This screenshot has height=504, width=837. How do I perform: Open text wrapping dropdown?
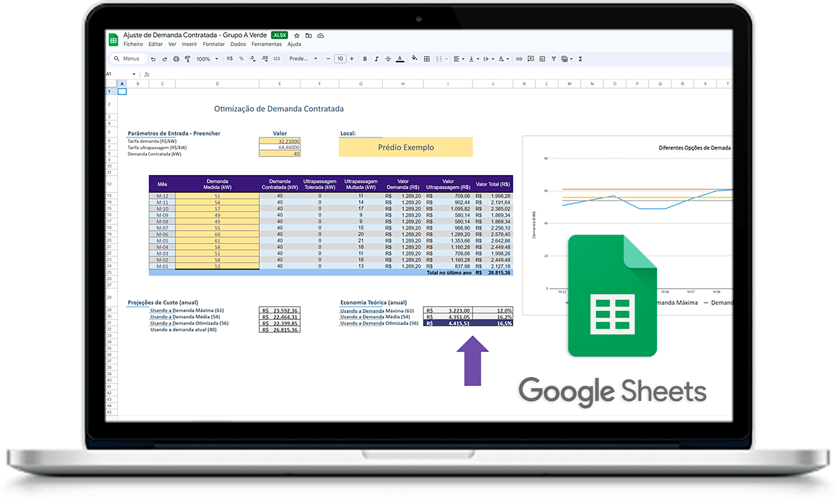[488, 59]
